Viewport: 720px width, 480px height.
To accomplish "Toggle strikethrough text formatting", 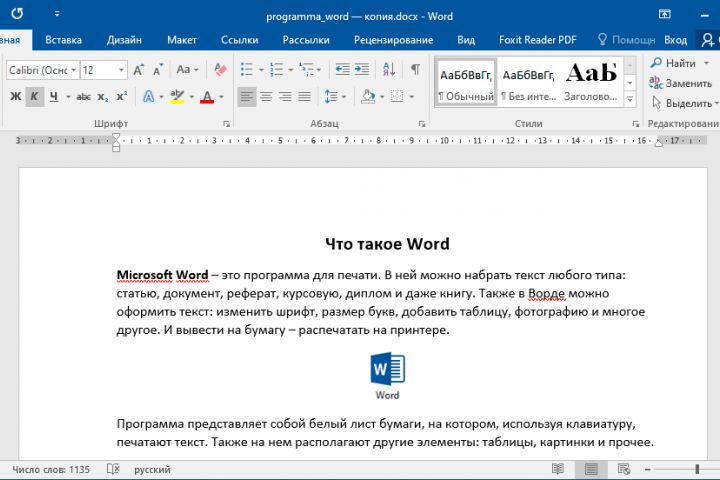I will coord(83,97).
